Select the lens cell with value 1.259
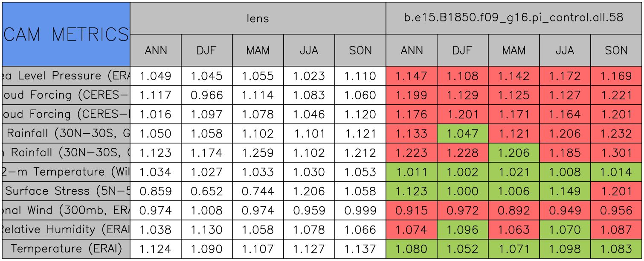The width and height of the screenshot is (644, 261). 258,153
